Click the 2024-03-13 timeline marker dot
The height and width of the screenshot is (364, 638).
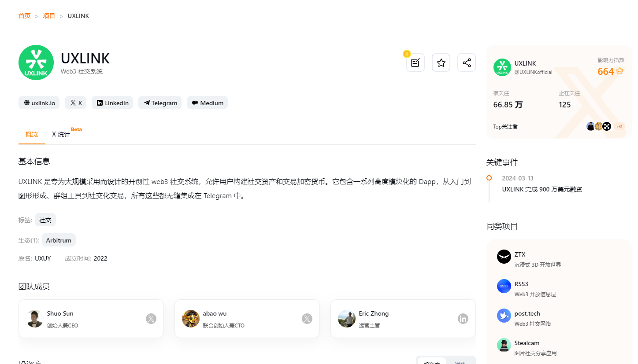coord(489,178)
